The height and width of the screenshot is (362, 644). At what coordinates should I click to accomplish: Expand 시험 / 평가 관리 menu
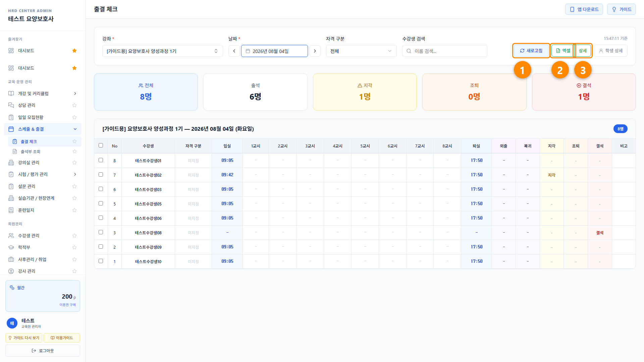[x=43, y=174]
